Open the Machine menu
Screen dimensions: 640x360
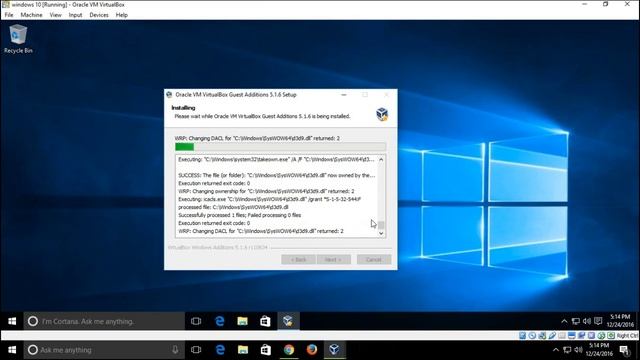click(31, 15)
